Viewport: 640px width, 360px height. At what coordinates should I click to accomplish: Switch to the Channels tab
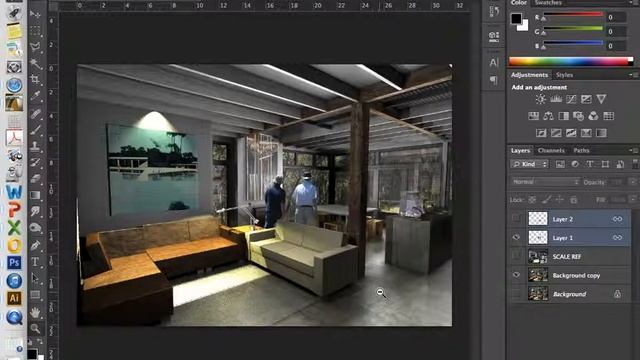551,151
